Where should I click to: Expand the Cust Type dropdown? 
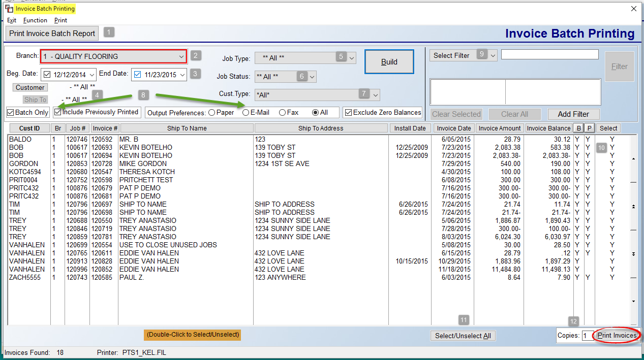click(x=375, y=94)
